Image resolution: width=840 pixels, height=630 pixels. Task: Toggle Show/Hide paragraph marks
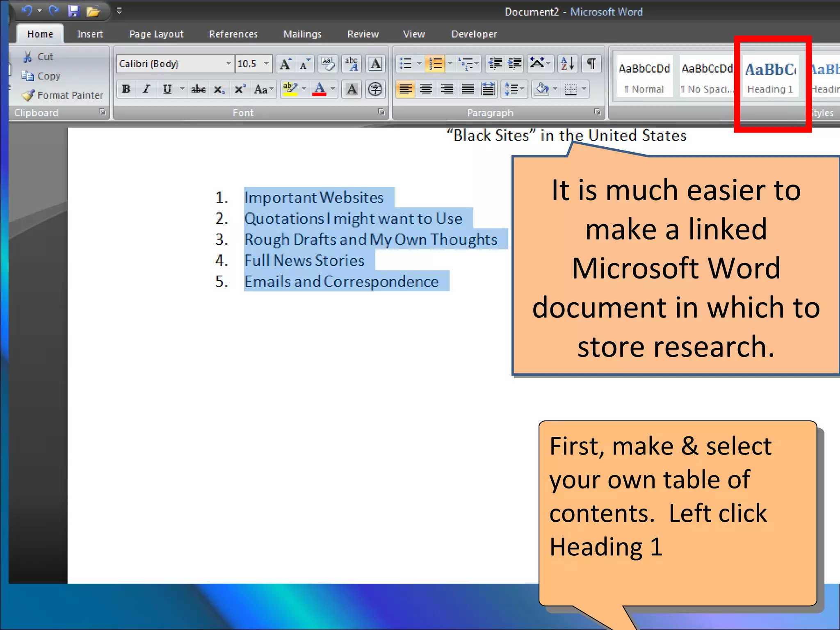click(x=591, y=64)
